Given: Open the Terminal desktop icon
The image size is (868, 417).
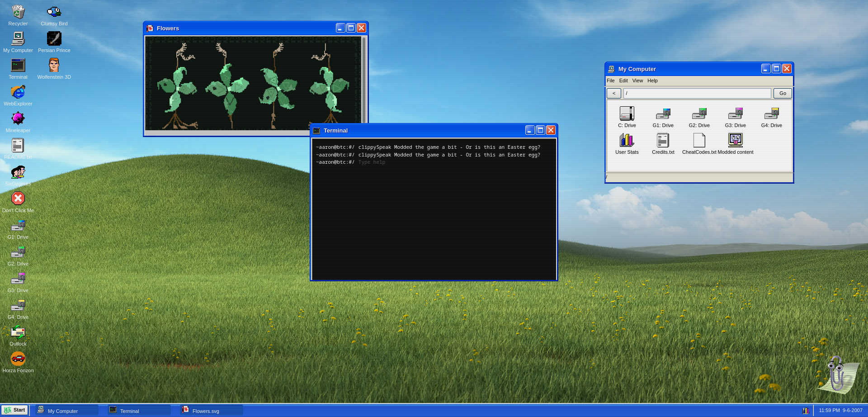Looking at the screenshot, I should [18, 69].
